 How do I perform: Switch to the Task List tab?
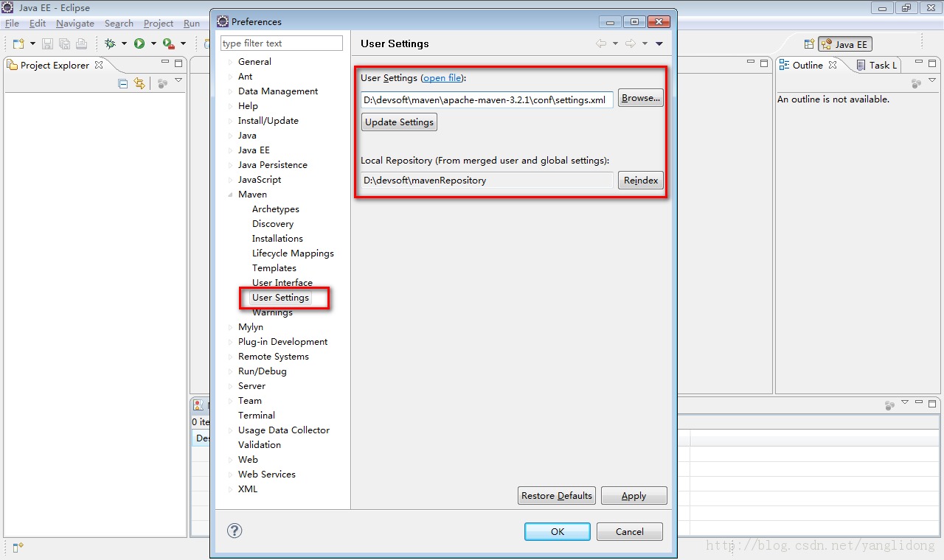click(876, 65)
